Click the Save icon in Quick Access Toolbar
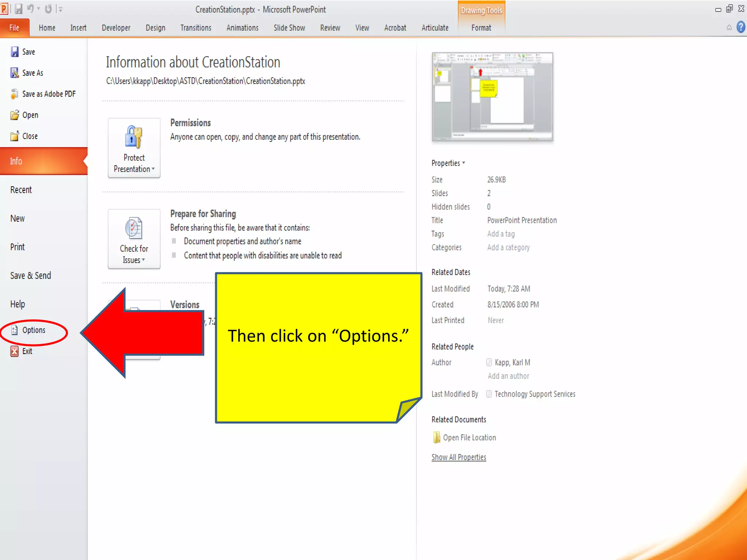This screenshot has height=560, width=747. pyautogui.click(x=18, y=9)
